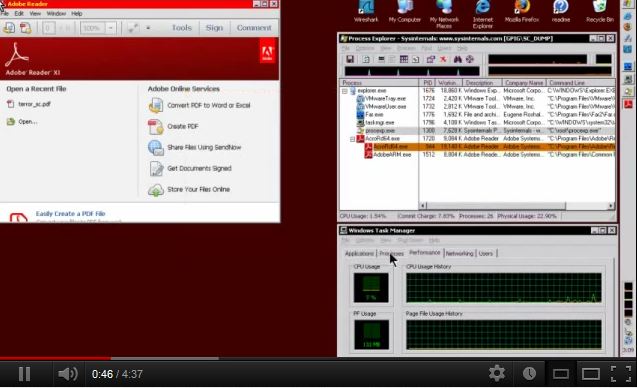Click the second Adobe Reader toolbar icon, Create PDF online

[26, 28]
